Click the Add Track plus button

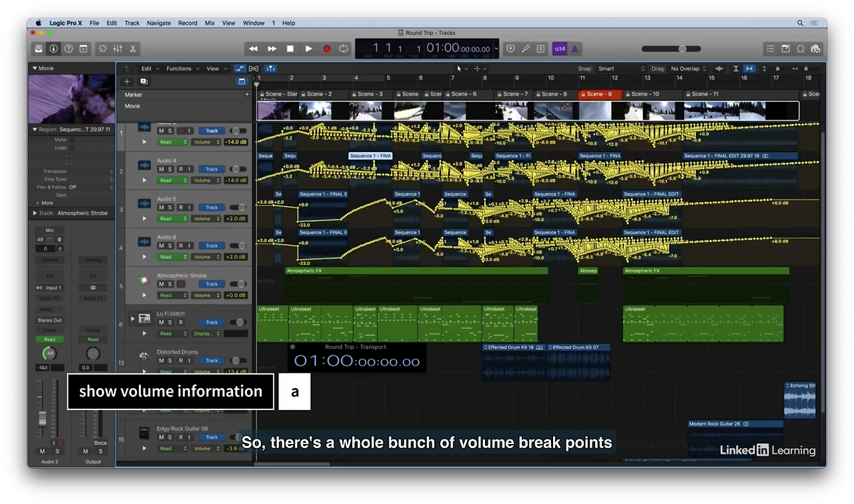point(127,81)
